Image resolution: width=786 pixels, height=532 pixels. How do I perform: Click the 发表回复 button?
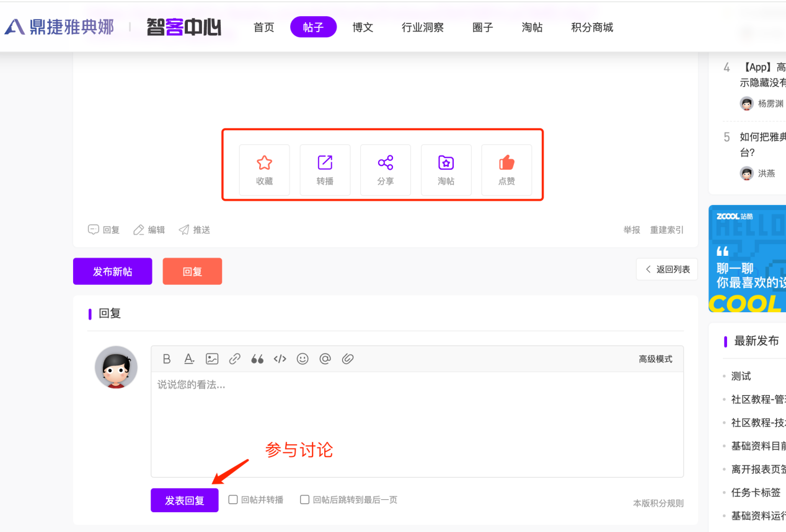185,500
